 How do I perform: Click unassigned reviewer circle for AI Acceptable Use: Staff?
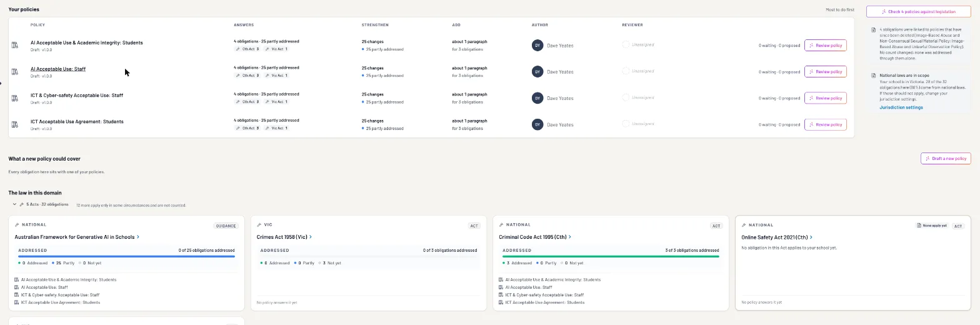626,71
